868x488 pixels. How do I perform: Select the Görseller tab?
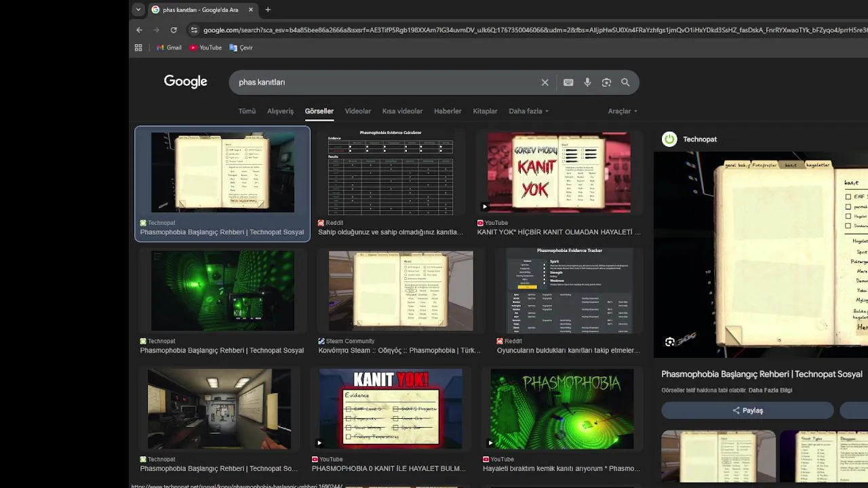[319, 111]
